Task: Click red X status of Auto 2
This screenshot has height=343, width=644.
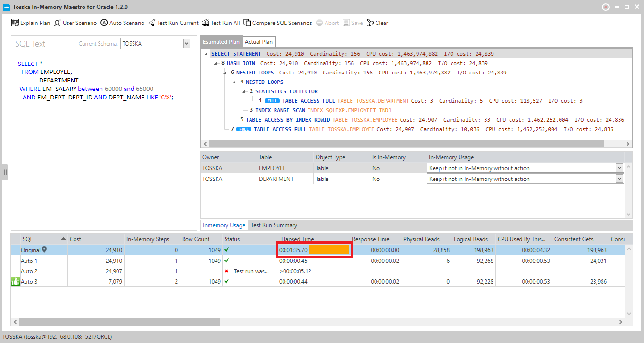Action: tap(226, 271)
